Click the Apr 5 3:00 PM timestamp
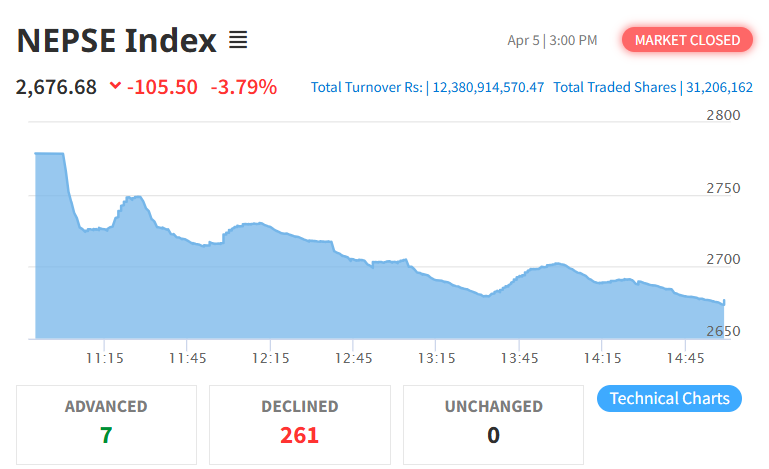This screenshot has width=769, height=469. coord(552,40)
